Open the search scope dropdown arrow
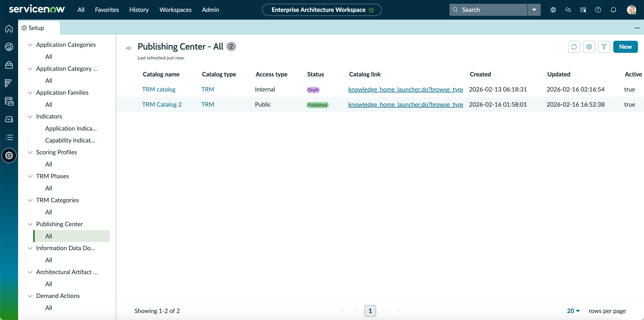The height and width of the screenshot is (320, 644). (534, 10)
